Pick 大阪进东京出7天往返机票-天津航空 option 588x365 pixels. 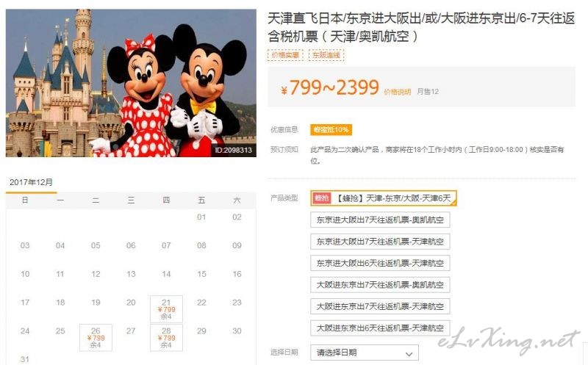click(x=380, y=306)
